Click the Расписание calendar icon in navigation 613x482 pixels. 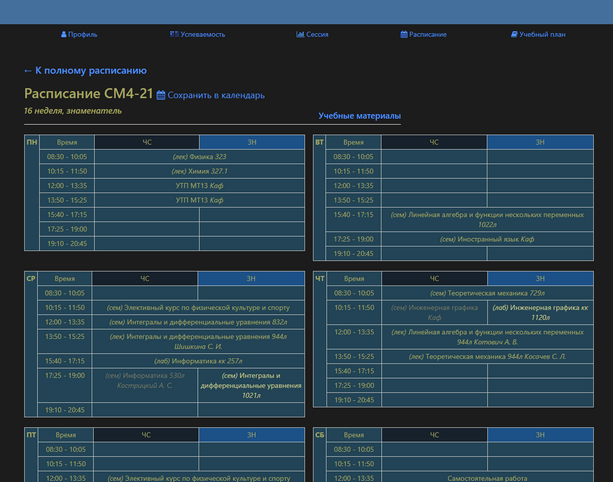pyautogui.click(x=404, y=34)
